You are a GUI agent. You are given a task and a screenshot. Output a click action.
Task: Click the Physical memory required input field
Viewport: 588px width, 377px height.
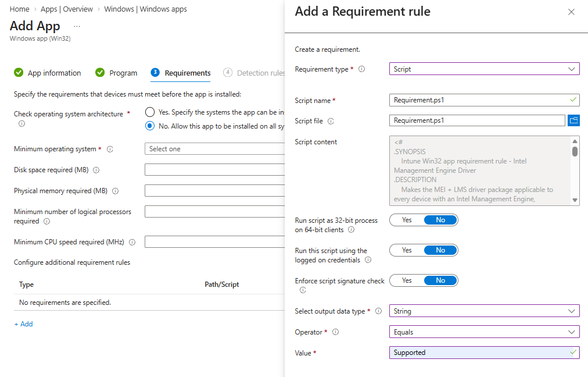pyautogui.click(x=214, y=191)
